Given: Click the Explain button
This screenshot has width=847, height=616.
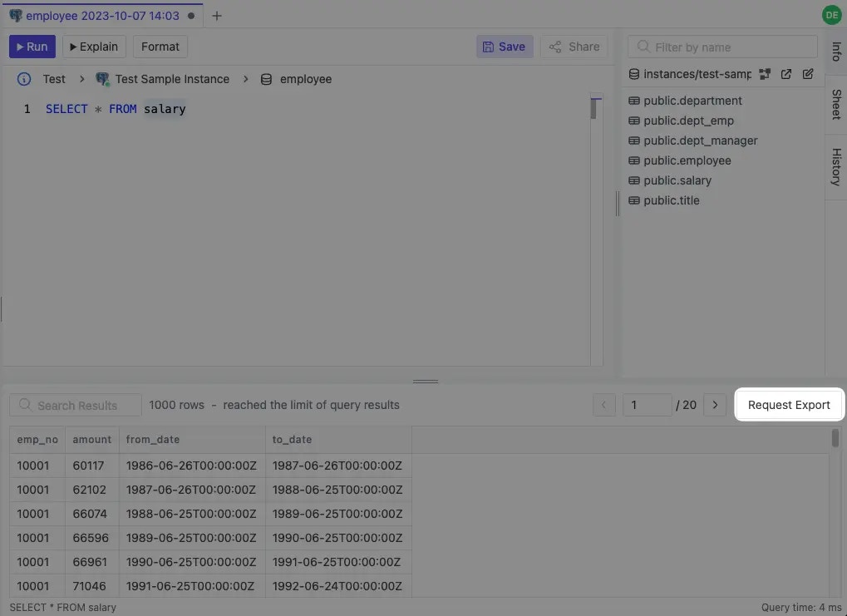Looking at the screenshot, I should tap(93, 46).
